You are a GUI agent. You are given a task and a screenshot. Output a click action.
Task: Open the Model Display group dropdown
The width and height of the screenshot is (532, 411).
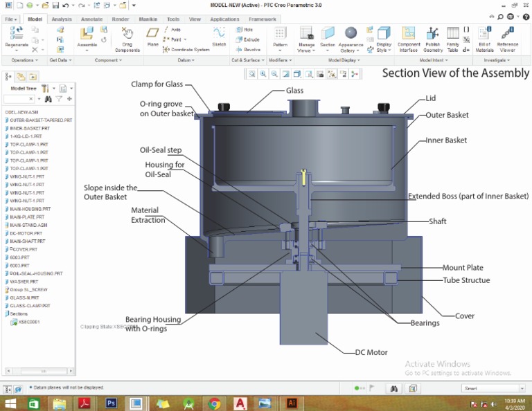pos(344,60)
